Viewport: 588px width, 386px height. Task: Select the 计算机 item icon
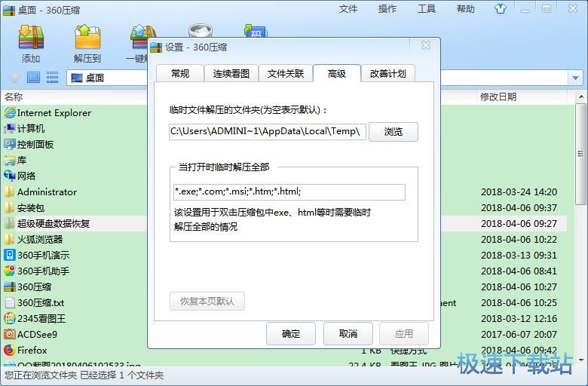[10, 129]
